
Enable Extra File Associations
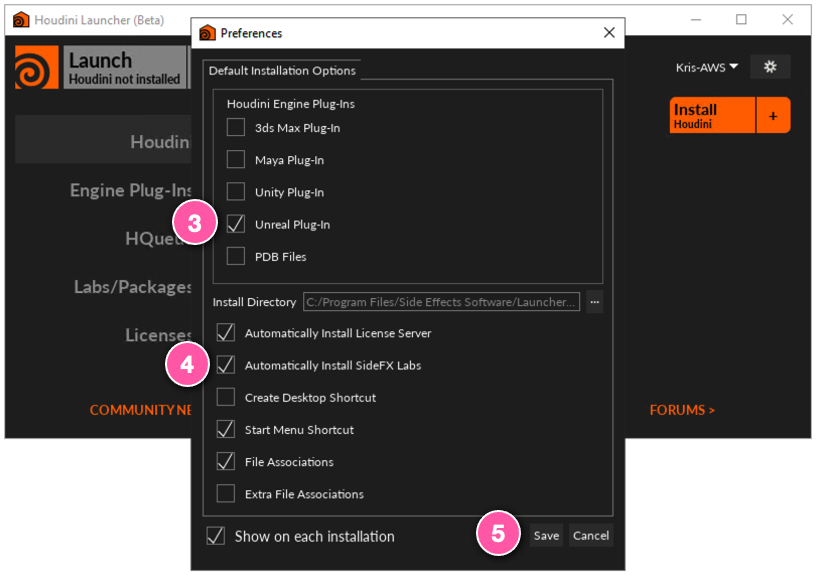[226, 494]
